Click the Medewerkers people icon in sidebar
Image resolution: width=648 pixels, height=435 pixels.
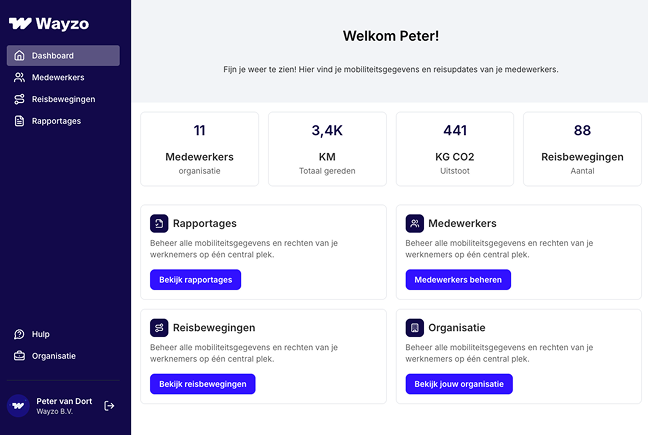20,77
